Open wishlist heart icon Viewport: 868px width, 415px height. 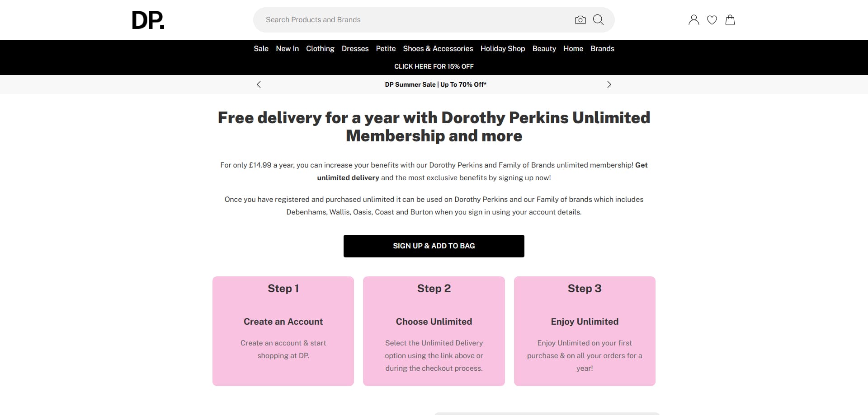pyautogui.click(x=712, y=20)
